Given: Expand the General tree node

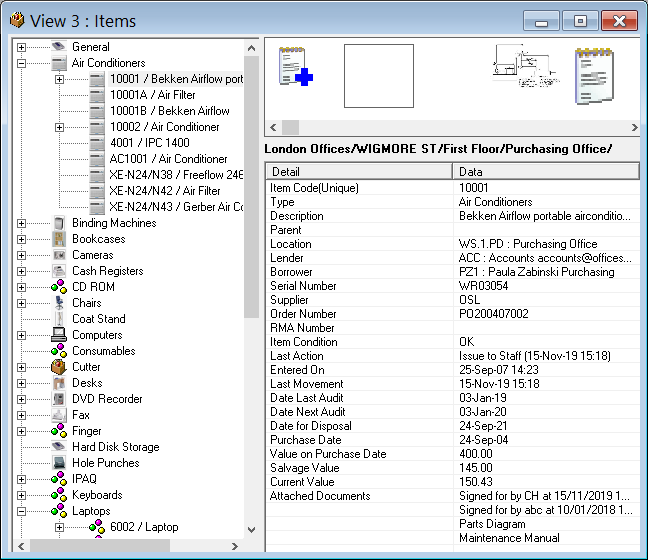Looking at the screenshot, I should pos(21,47).
